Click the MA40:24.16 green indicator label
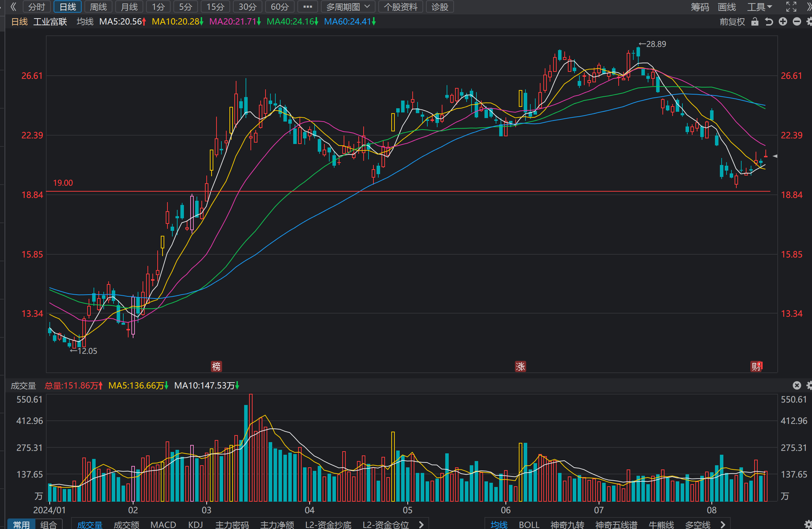812x529 pixels. pyautogui.click(x=293, y=22)
